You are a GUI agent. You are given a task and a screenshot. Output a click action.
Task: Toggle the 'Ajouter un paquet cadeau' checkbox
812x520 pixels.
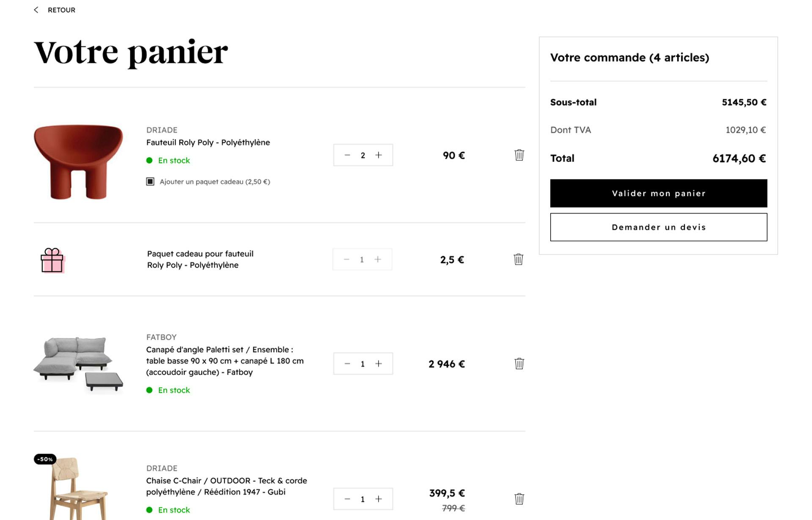pos(150,182)
